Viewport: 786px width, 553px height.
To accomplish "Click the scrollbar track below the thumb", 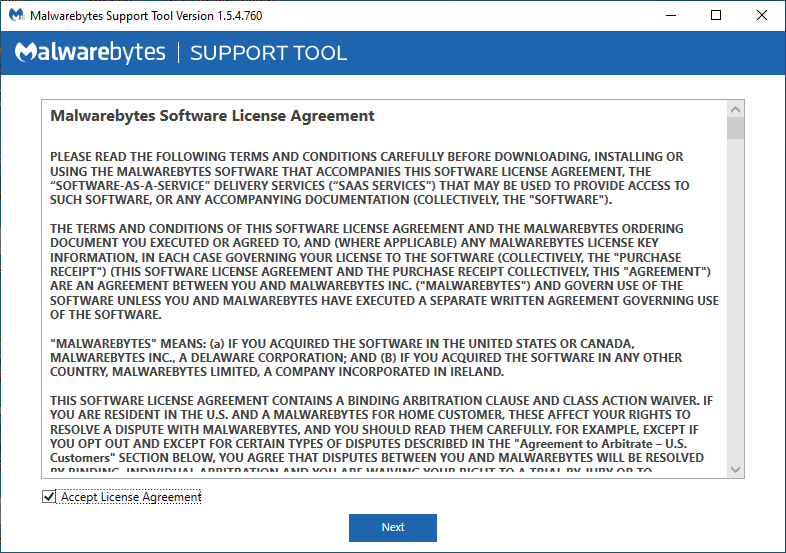I will pyautogui.click(x=735, y=301).
